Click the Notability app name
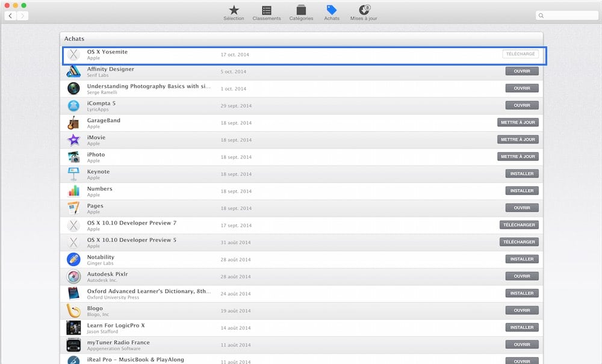 101,257
